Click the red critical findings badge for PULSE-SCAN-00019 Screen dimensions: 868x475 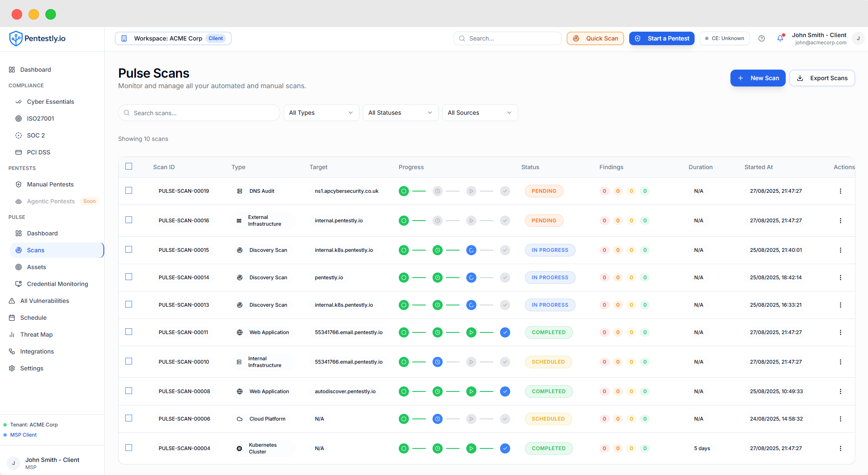click(604, 191)
